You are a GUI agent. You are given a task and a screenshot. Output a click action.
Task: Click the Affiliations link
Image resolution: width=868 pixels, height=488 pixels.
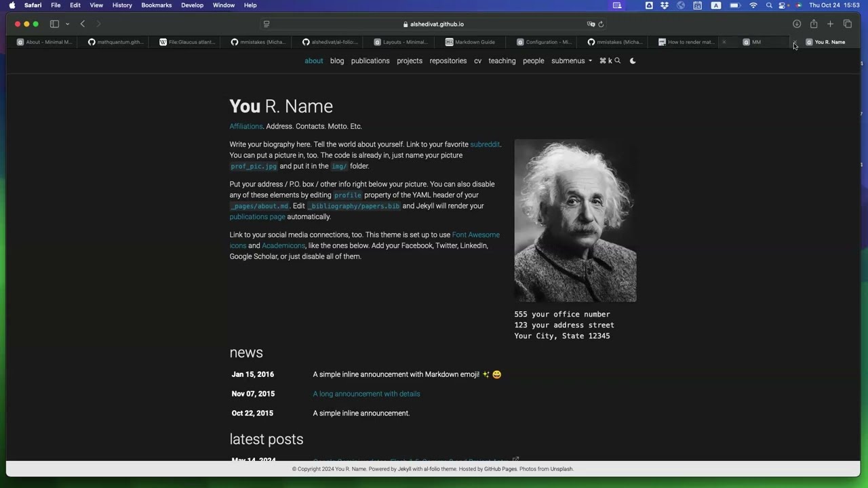click(246, 126)
